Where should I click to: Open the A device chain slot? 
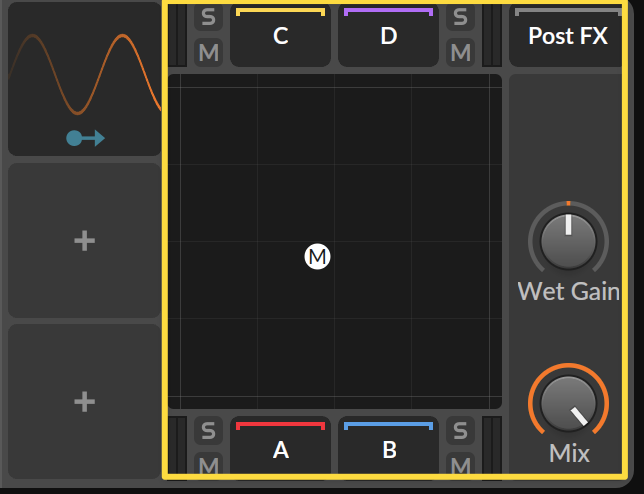281,446
